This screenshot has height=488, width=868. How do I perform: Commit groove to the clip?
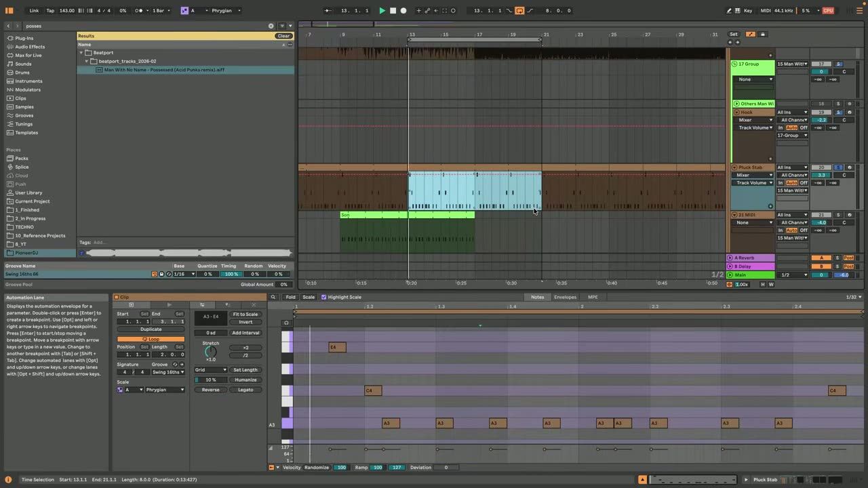180,365
